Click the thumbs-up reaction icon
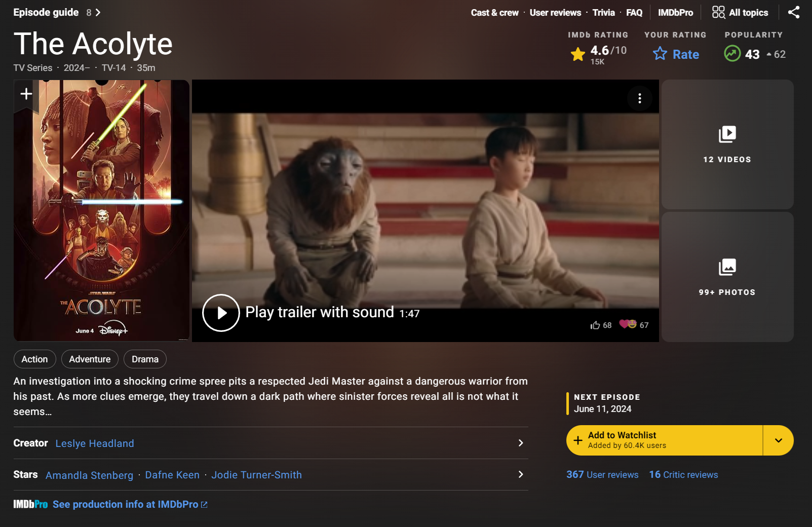 click(x=595, y=325)
